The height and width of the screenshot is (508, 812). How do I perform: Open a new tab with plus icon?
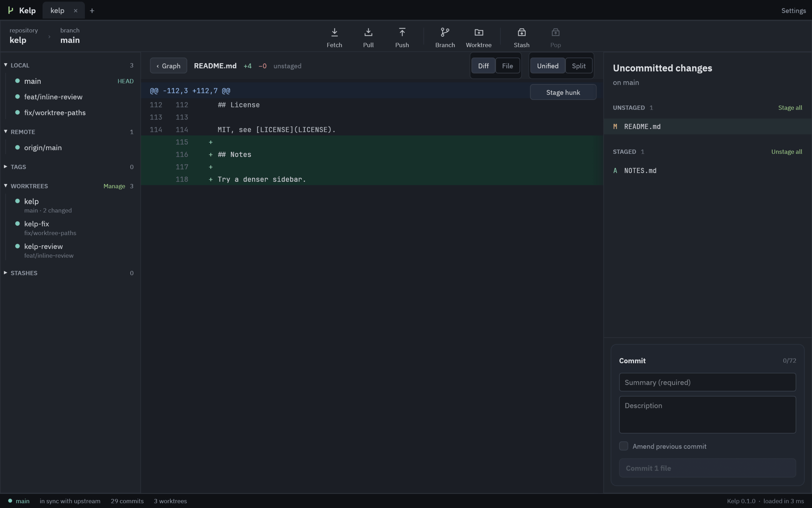92,11
